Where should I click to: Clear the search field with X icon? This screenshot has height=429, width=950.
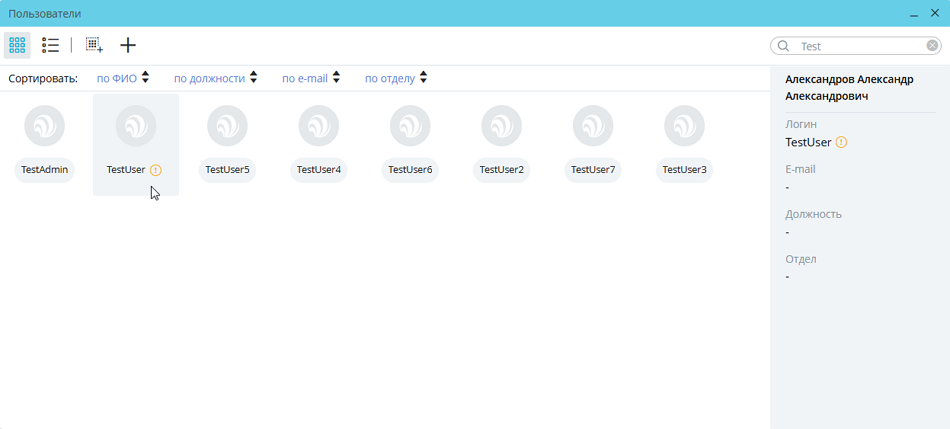932,46
